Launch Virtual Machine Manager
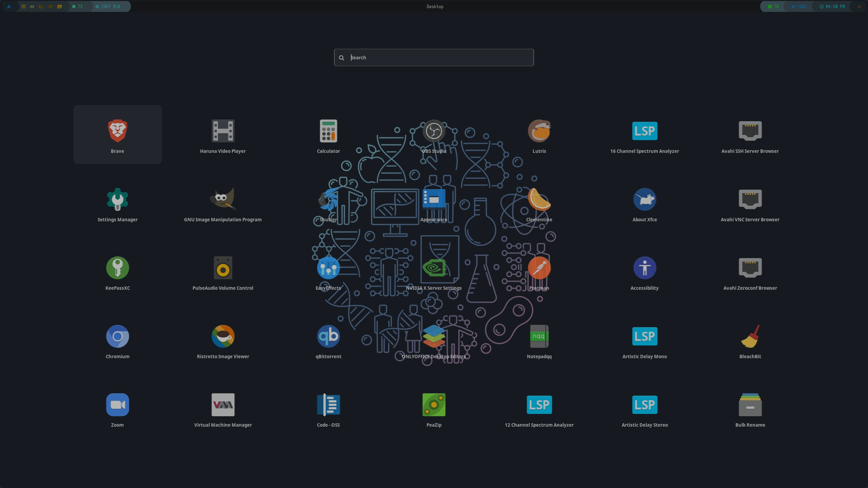This screenshot has width=868, height=488. click(223, 405)
